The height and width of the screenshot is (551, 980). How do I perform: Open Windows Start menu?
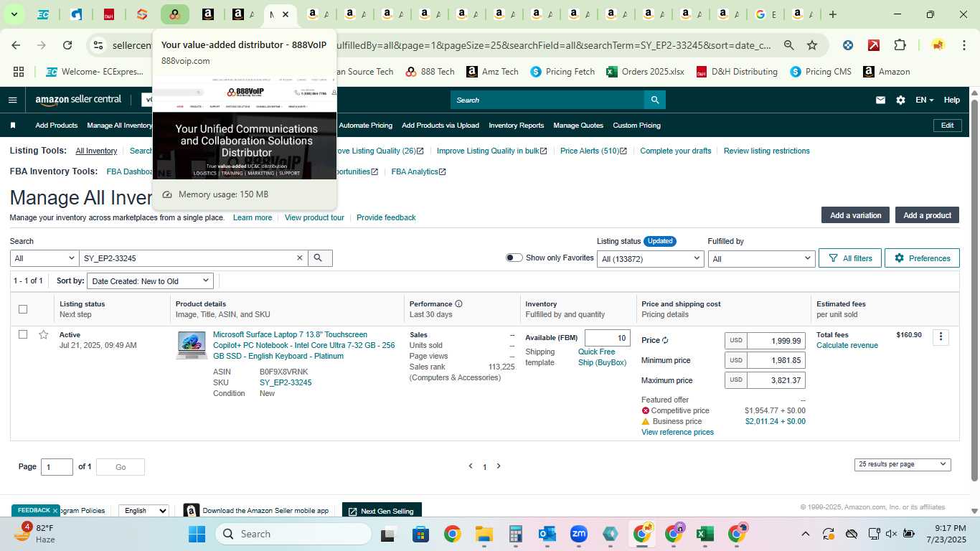(x=197, y=534)
